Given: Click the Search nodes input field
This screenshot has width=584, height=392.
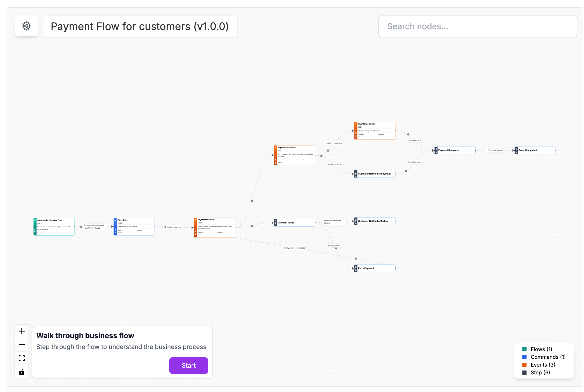Looking at the screenshot, I should click(x=478, y=26).
